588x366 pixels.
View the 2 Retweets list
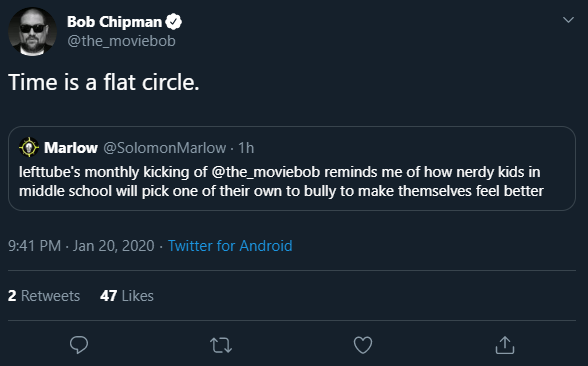[x=44, y=296]
